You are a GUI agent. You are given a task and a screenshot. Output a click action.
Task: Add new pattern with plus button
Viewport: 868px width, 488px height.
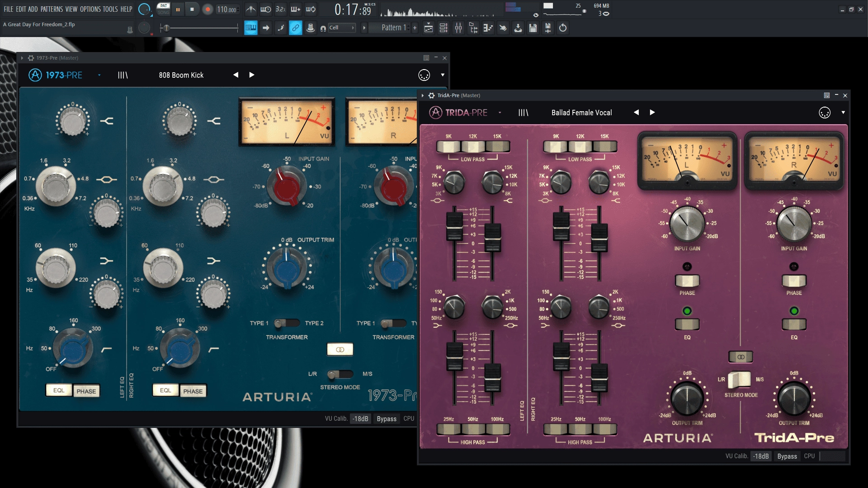pyautogui.click(x=415, y=28)
